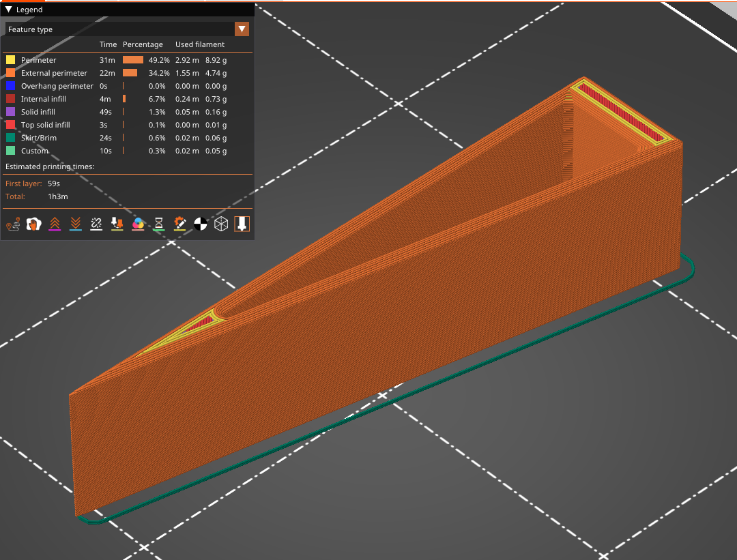Toggle tool changes nozzle icon

click(117, 224)
